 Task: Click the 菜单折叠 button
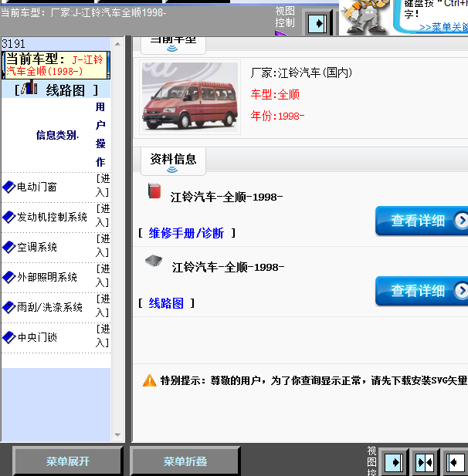pos(185,461)
